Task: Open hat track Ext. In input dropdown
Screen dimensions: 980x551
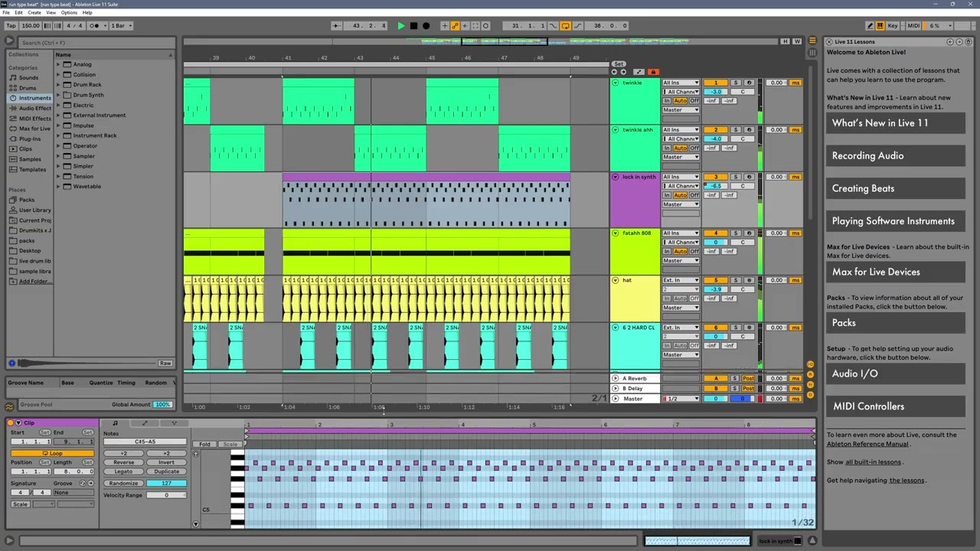Action: 681,280
